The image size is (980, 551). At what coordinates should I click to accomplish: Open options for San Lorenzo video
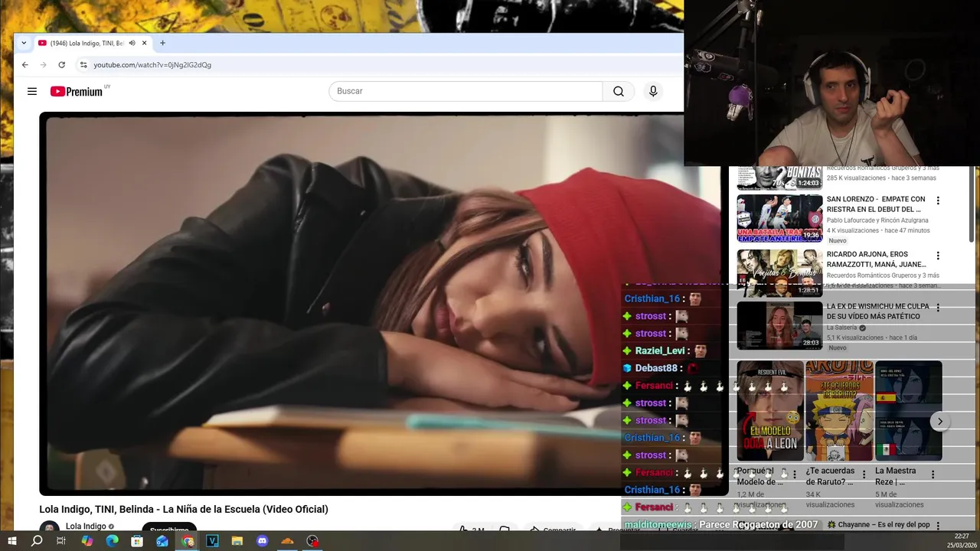pos(938,201)
